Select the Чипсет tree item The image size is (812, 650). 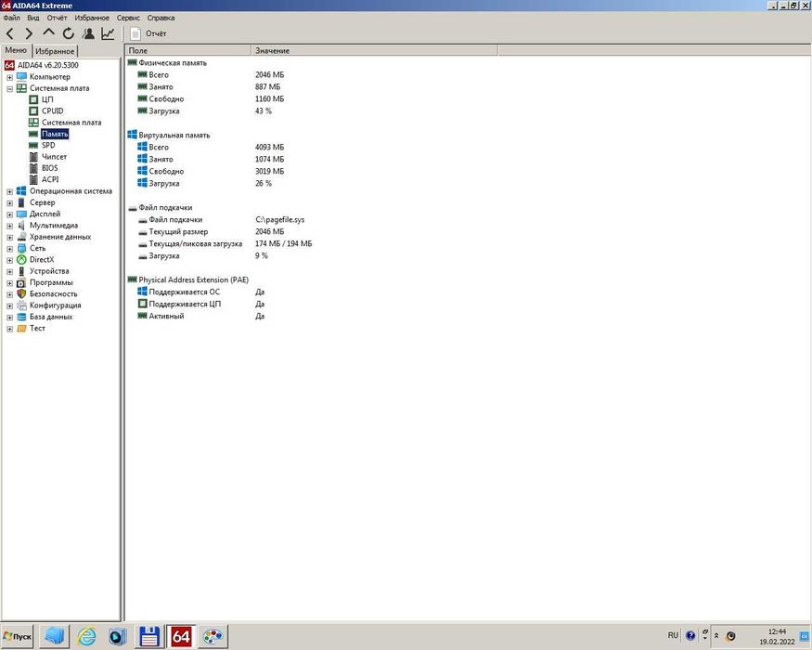54,157
